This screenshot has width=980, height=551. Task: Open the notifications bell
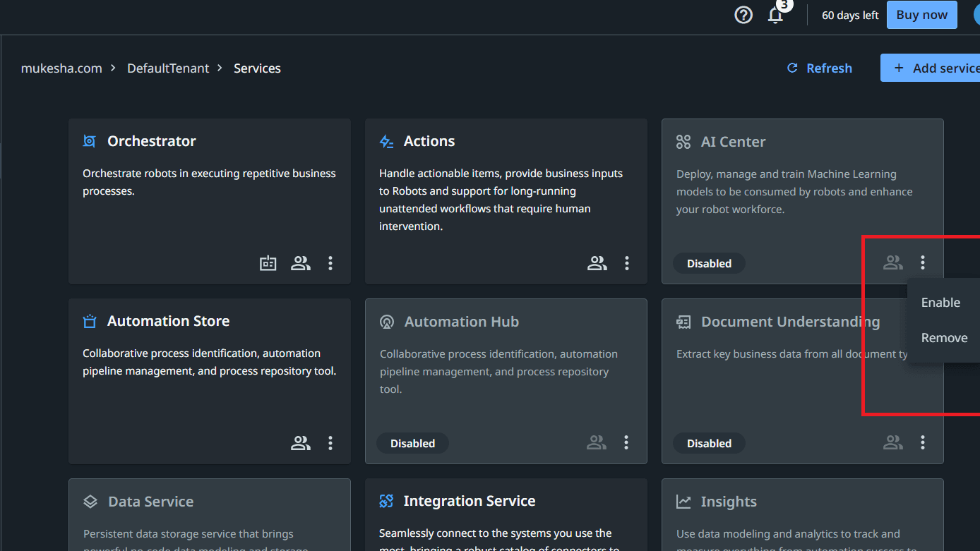tap(775, 15)
